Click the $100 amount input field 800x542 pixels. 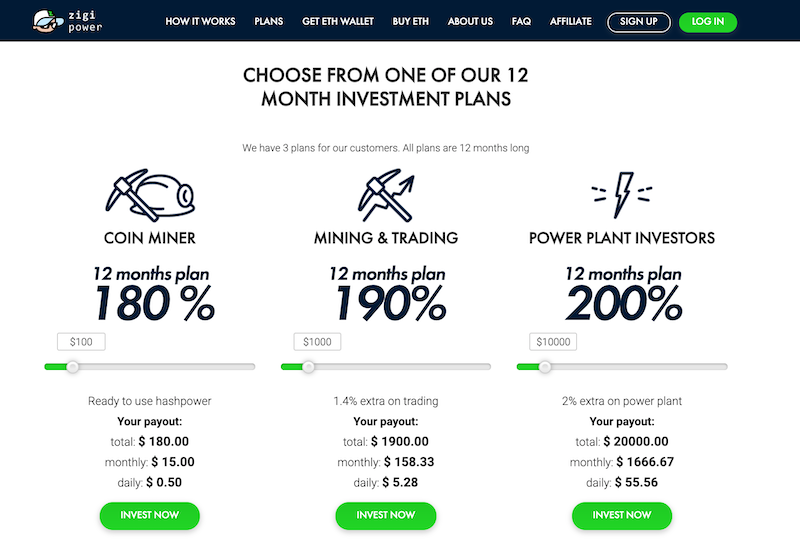click(81, 341)
